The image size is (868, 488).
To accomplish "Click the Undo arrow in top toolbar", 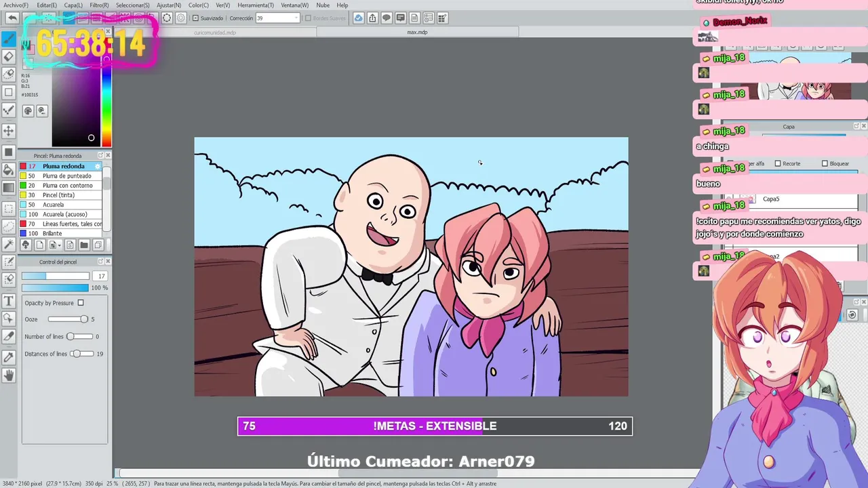I will coord(12,18).
